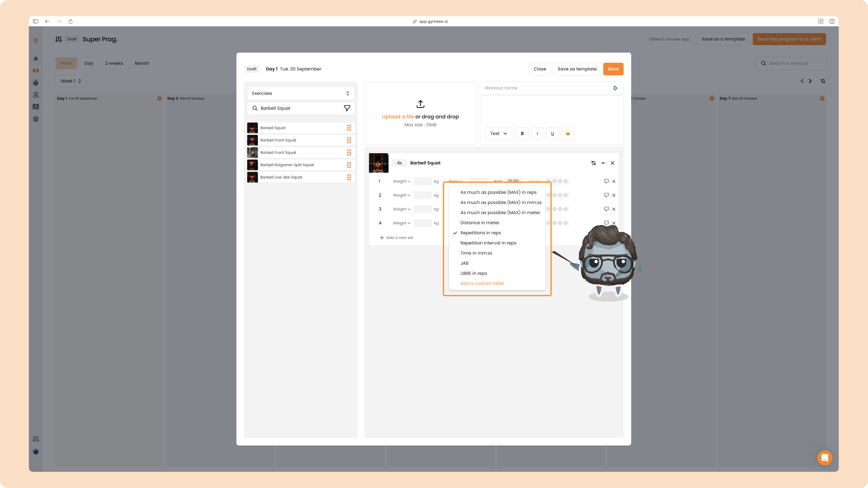Delete set 2 with its X icon
This screenshot has height=488, width=868.
[614, 195]
